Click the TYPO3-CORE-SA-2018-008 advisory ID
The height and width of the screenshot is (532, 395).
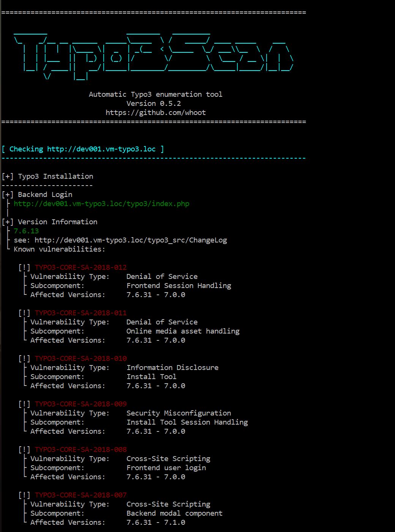(81, 450)
